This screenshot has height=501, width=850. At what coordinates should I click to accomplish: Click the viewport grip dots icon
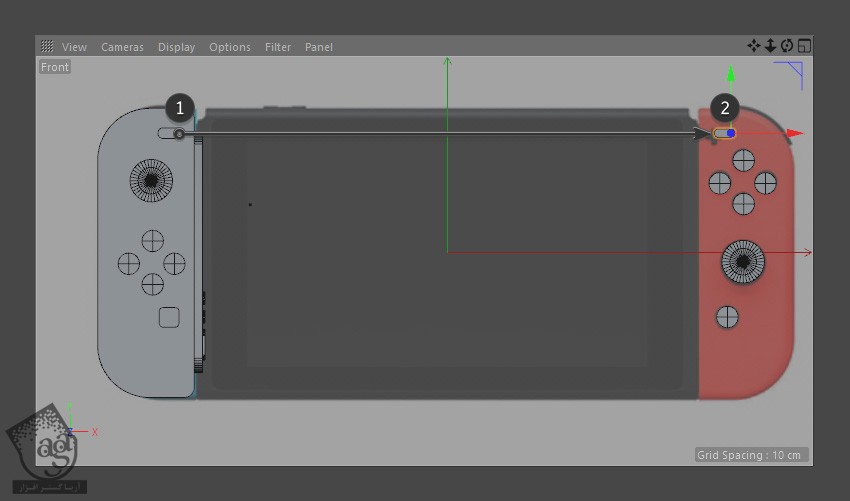(47, 46)
